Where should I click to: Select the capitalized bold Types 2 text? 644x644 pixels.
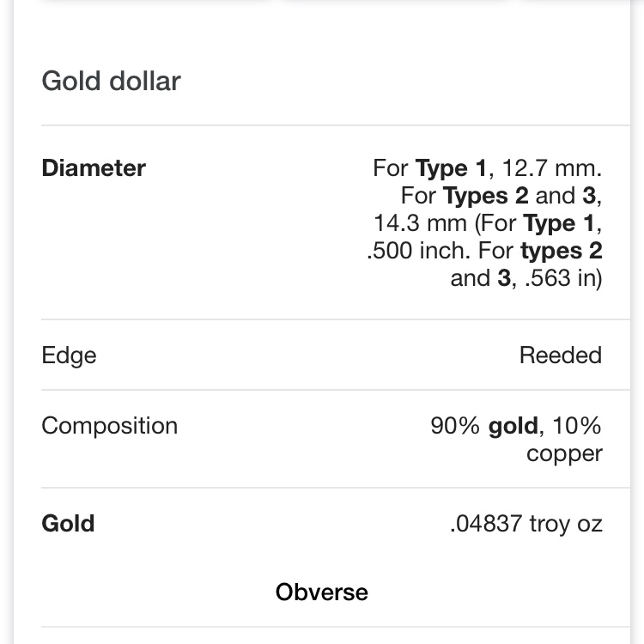[x=485, y=196]
